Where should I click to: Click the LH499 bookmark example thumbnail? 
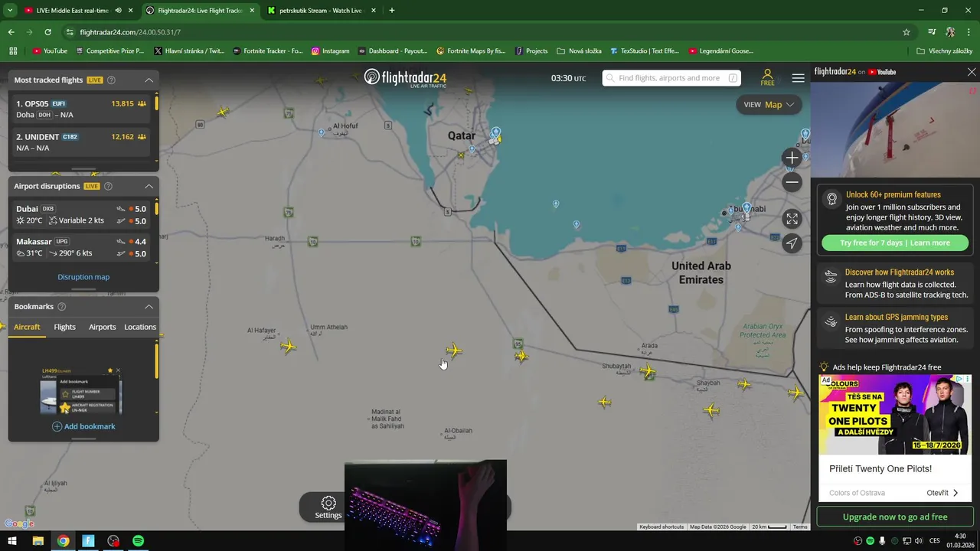tap(80, 391)
